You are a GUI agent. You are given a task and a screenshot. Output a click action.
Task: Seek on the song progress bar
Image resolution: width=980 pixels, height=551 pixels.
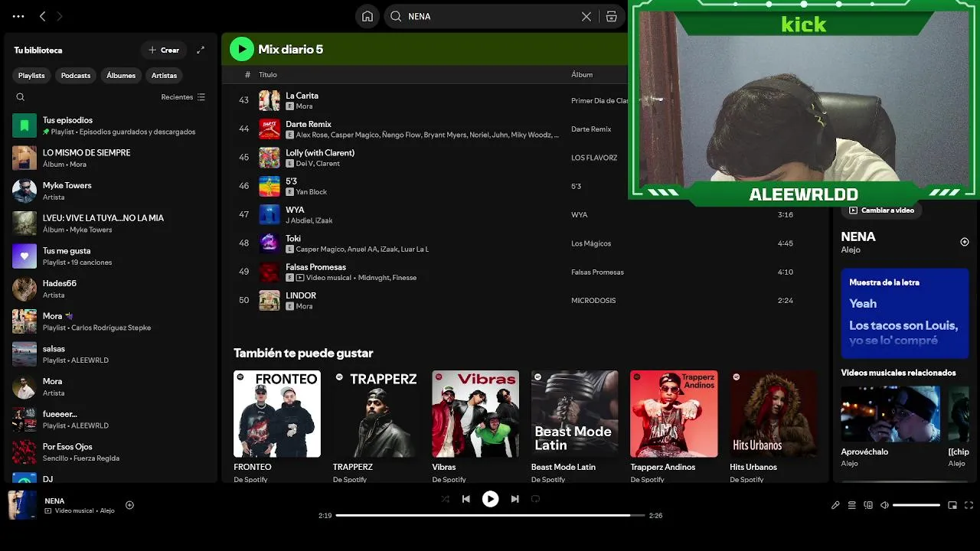(x=490, y=515)
